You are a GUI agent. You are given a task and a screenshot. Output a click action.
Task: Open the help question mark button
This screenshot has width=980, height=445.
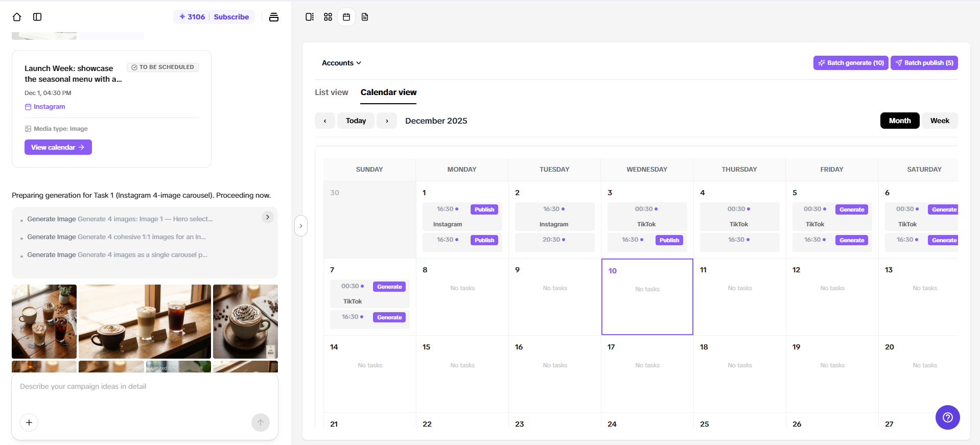pos(948,417)
